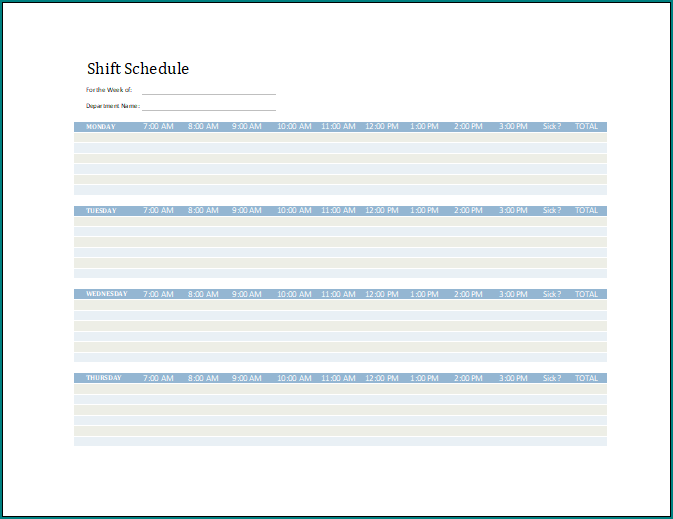Click 3:00 PM in the Thursday header
Image resolution: width=673 pixels, height=519 pixels.
coord(513,378)
